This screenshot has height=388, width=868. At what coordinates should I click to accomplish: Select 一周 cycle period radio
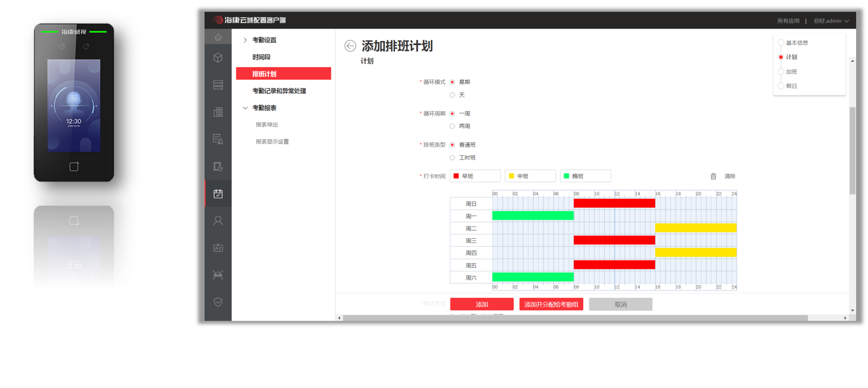[452, 114]
